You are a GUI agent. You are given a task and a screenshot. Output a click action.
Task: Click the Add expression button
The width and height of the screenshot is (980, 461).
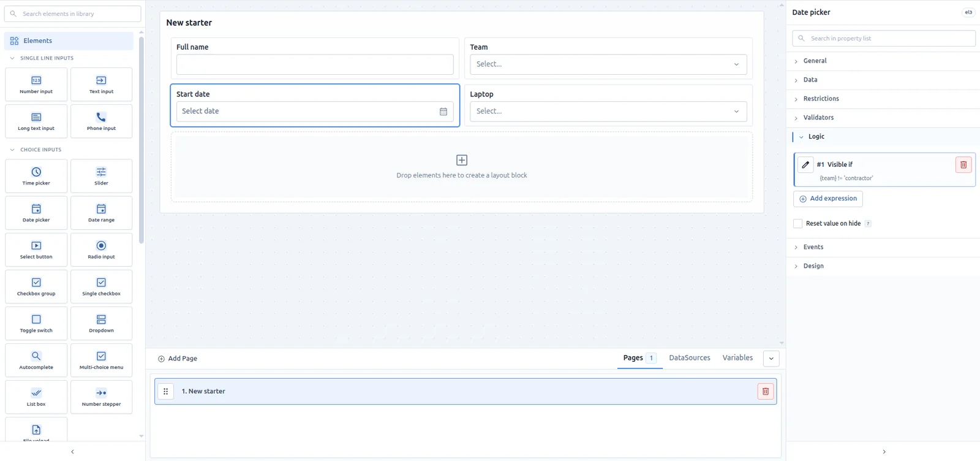(828, 199)
